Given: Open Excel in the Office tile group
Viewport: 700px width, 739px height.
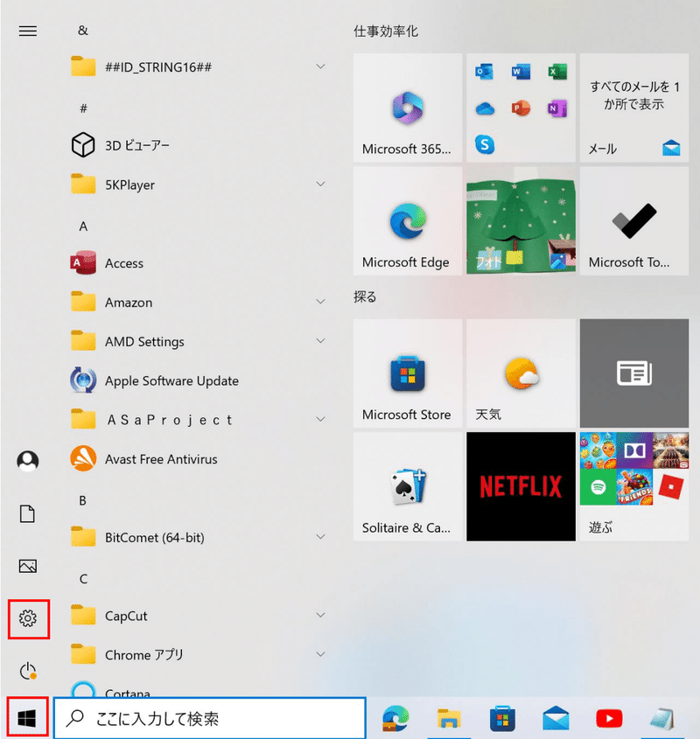Looking at the screenshot, I should click(x=557, y=72).
